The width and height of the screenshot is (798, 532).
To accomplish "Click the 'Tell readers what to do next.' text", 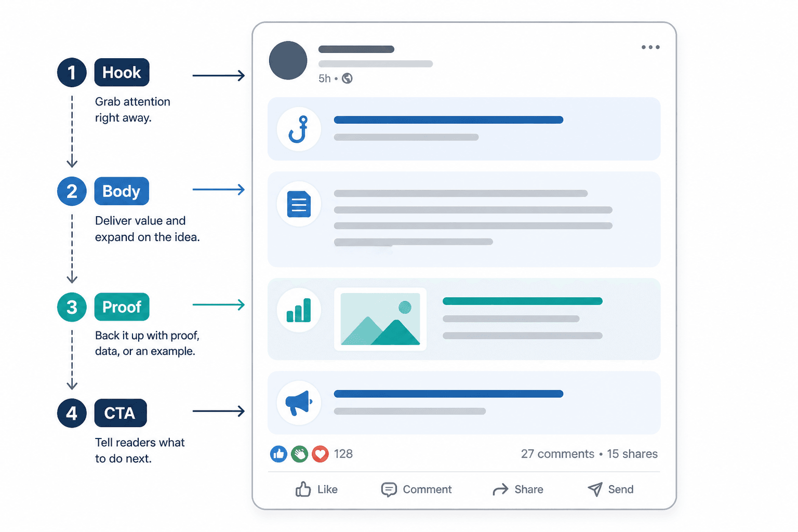I will [140, 450].
